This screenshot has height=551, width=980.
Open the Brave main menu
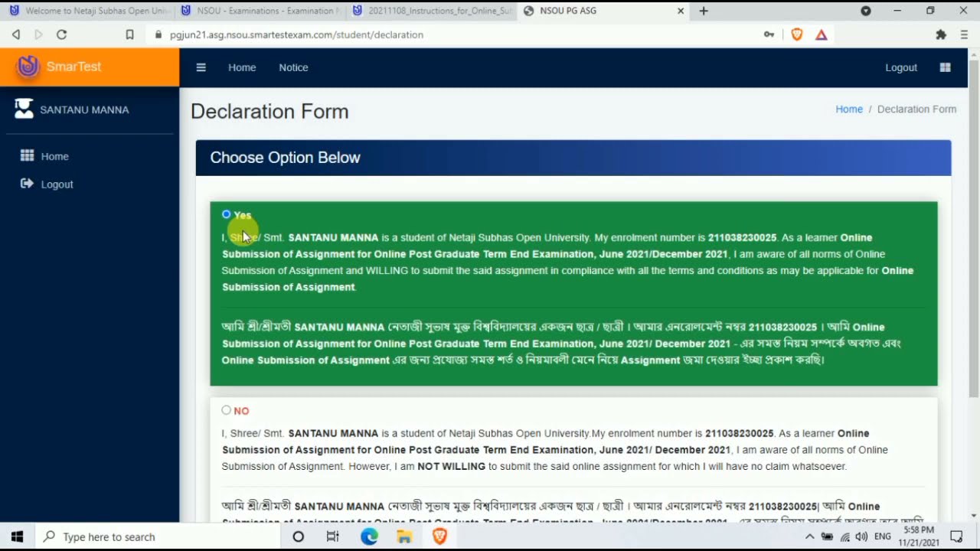point(964,34)
